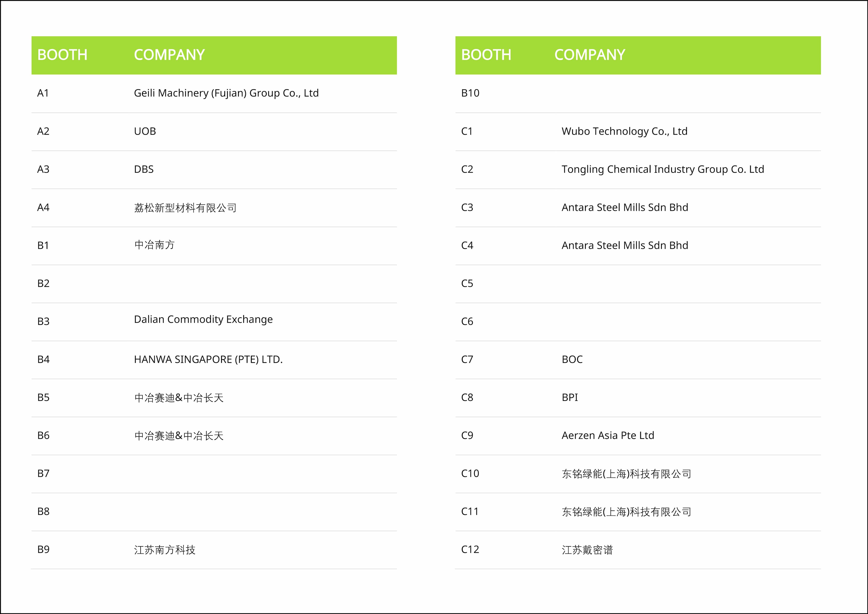Select booth cell A1
The width and height of the screenshot is (868, 614).
43,93
